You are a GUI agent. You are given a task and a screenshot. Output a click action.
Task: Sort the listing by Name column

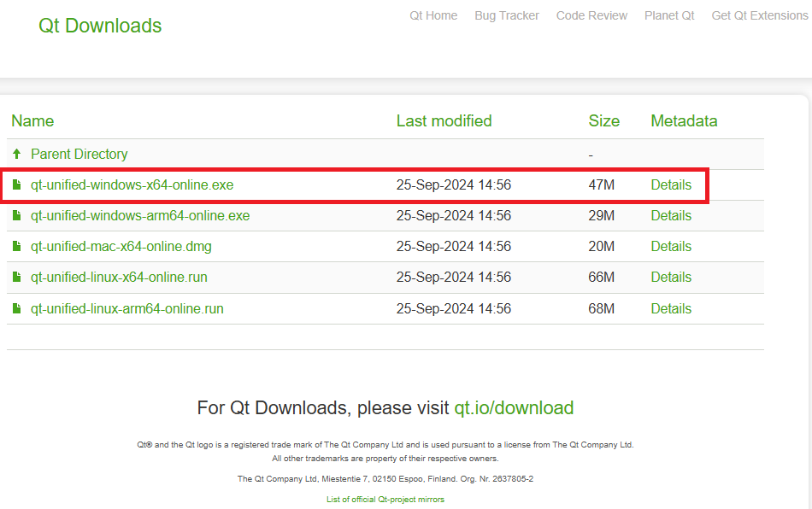(x=32, y=121)
